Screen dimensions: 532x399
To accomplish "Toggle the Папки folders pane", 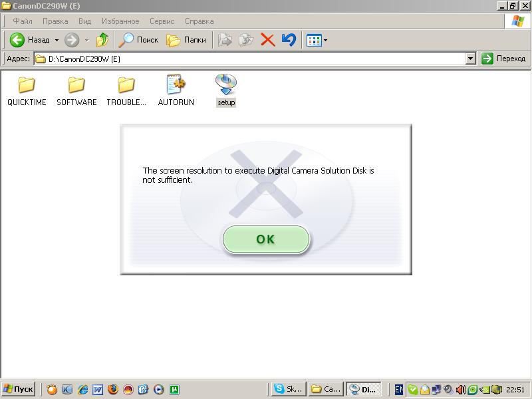I will coord(186,40).
